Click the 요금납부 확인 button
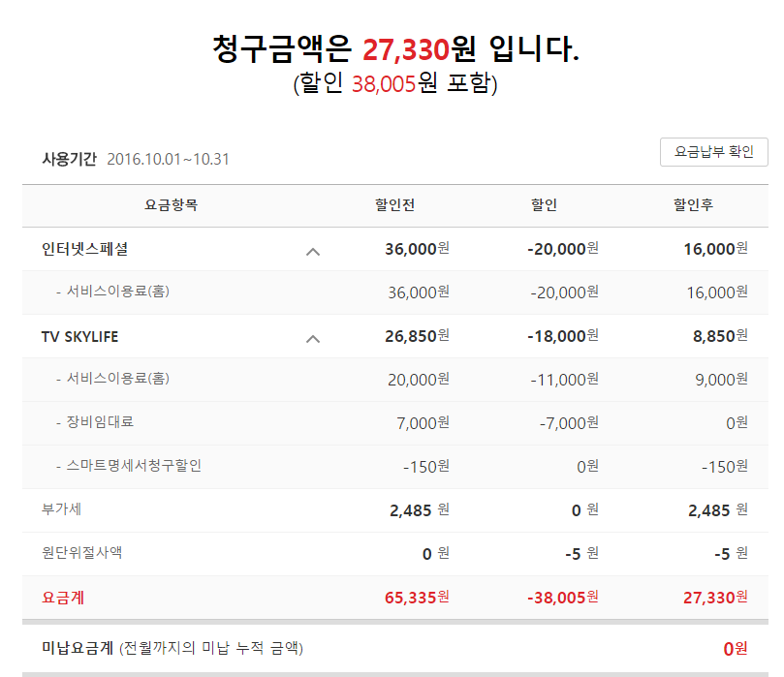 [x=713, y=152]
